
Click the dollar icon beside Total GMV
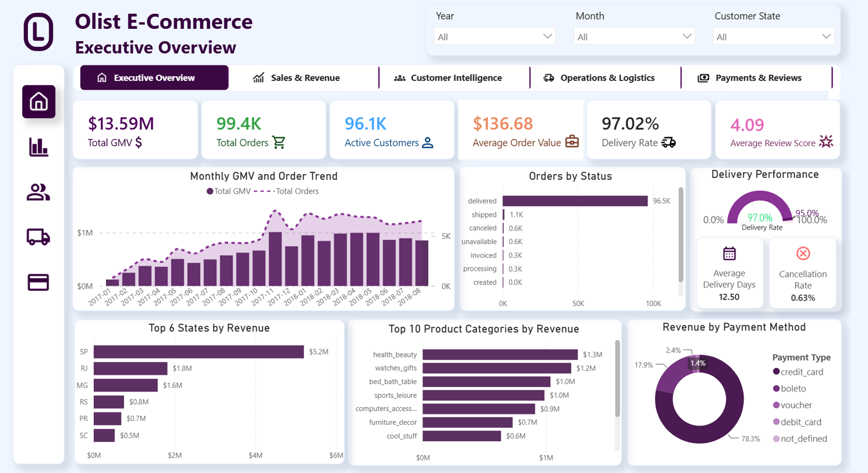(x=138, y=143)
